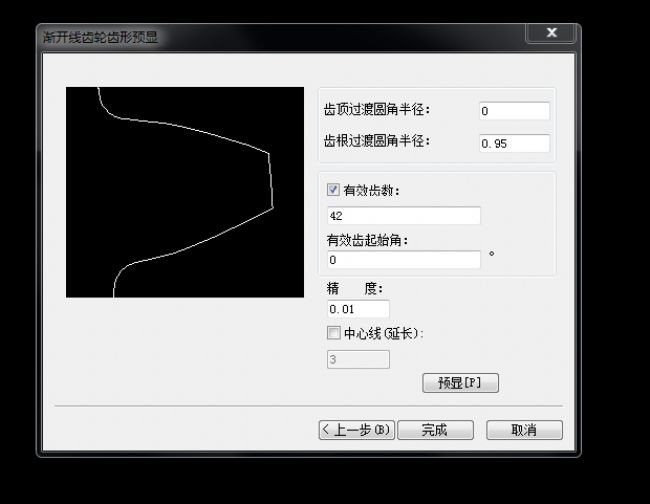Screen dimensions: 650x504
Task: Click the black gear tooth preview image
Action: [184, 192]
